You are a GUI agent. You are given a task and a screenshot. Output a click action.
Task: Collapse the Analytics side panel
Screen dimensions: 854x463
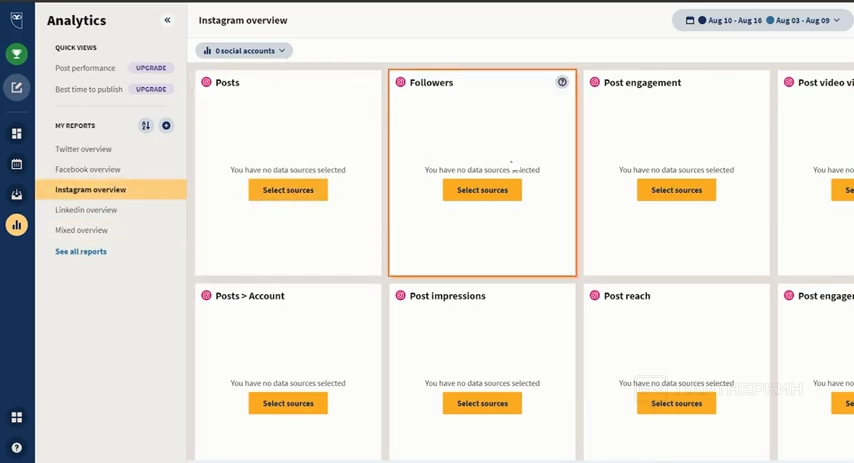(167, 20)
